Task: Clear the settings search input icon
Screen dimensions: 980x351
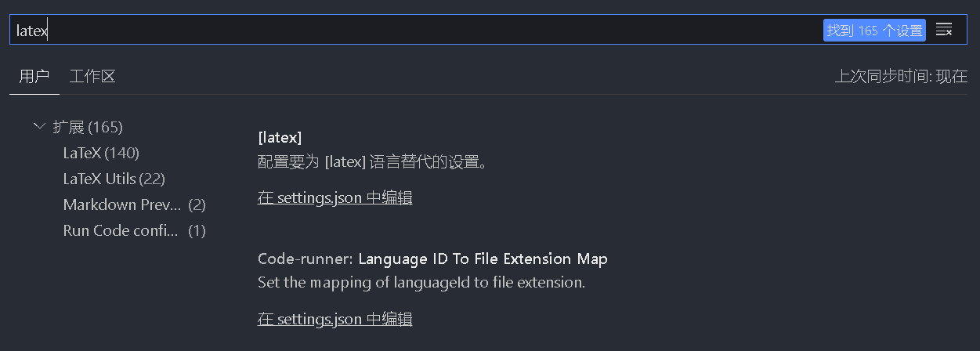Action: (x=944, y=31)
